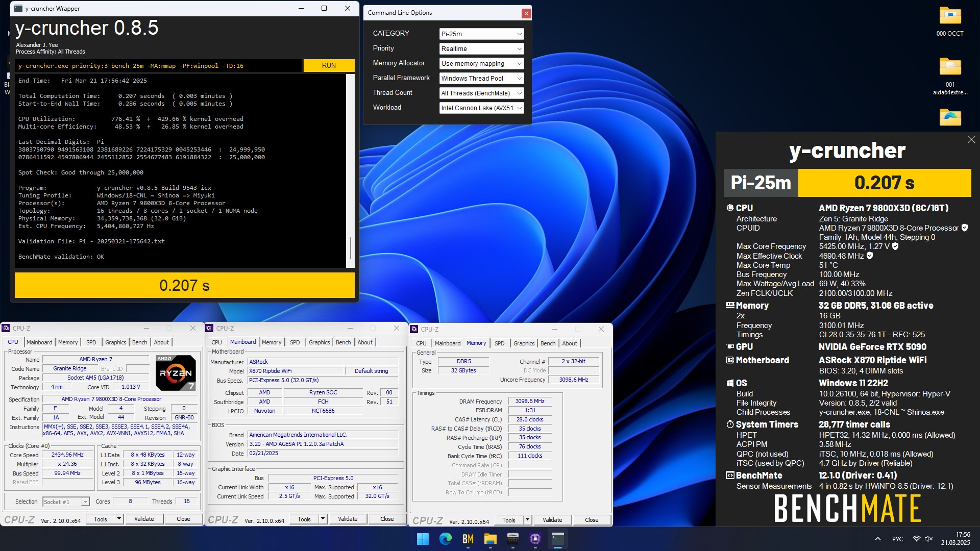This screenshot has width=980, height=551.
Task: Click the Motherboard icon in BenchMate panel
Action: point(730,360)
